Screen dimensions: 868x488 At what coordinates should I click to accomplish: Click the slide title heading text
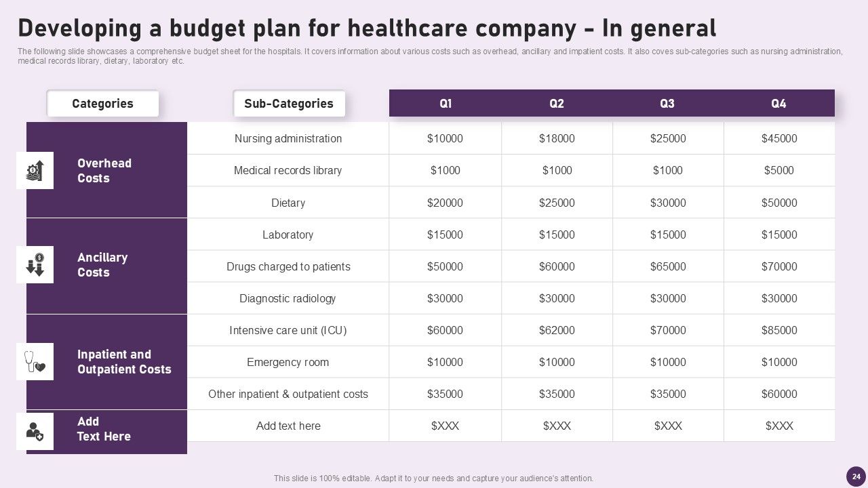click(367, 28)
